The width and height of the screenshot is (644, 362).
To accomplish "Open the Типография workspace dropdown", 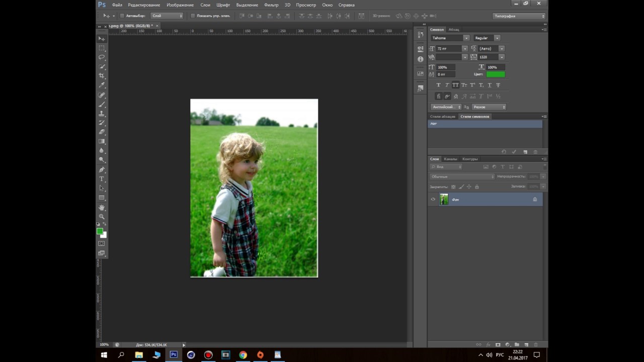I will pos(519,16).
